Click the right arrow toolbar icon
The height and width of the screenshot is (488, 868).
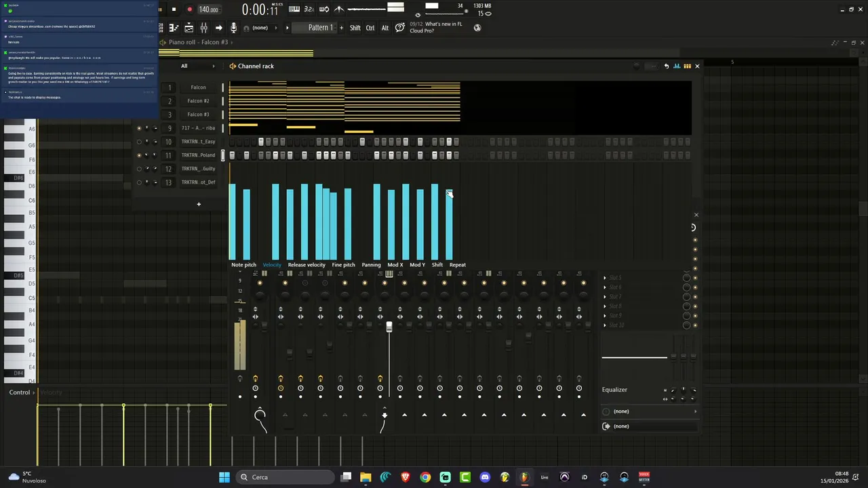(x=218, y=28)
